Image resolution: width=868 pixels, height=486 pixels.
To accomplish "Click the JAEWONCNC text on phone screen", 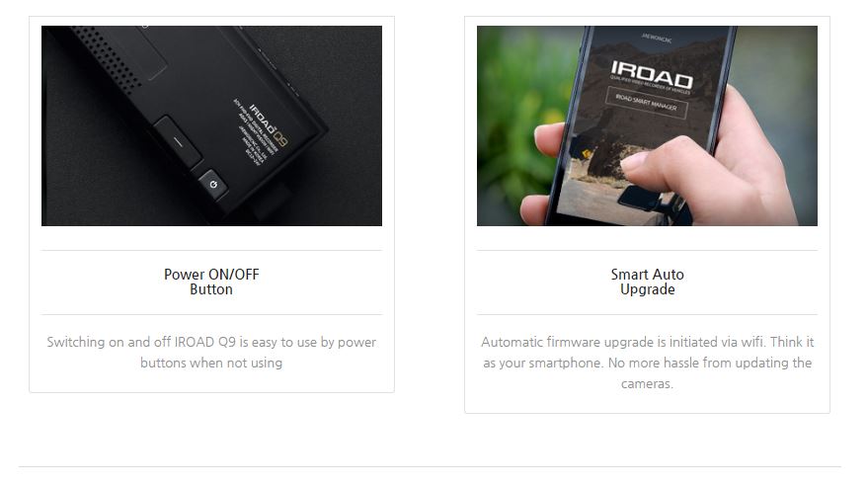I will coord(657,39).
